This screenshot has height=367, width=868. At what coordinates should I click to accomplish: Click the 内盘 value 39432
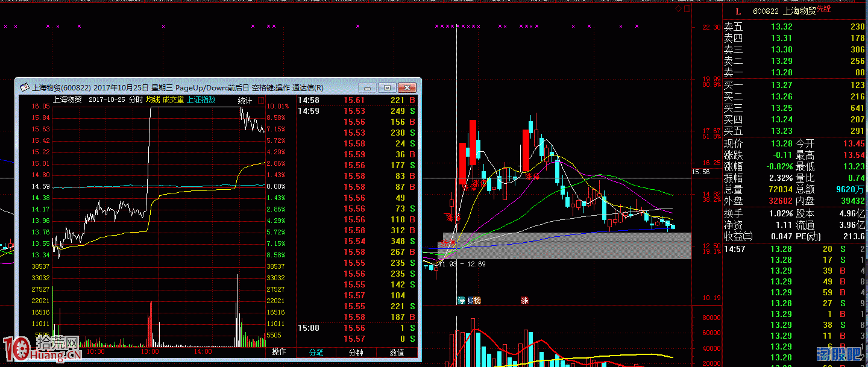pos(852,201)
